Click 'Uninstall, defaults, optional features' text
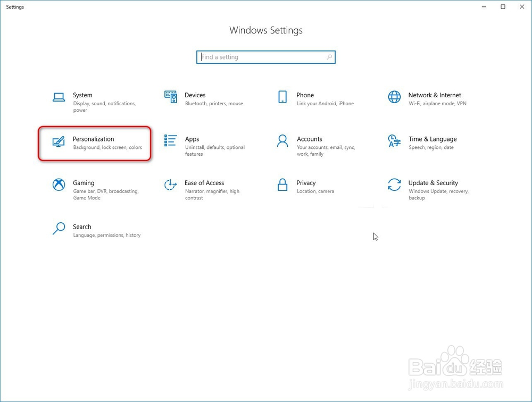The image size is (532, 402). 215,150
